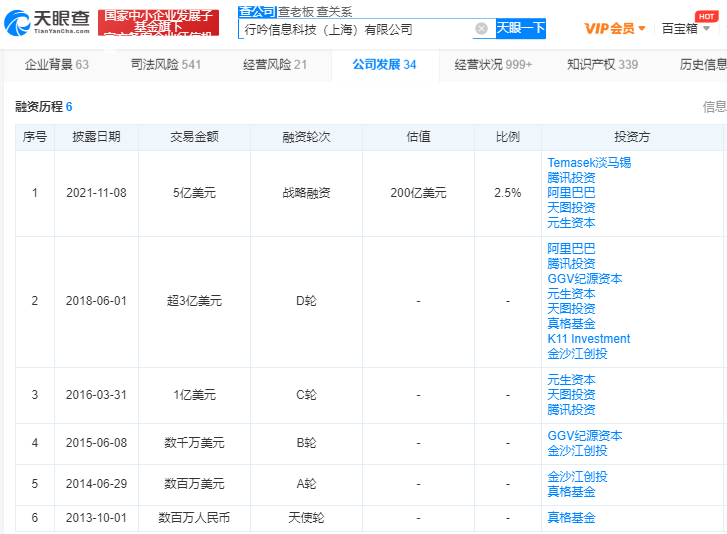The height and width of the screenshot is (534, 727).
Task: Click the red 国家中小企业发展子基金 banner
Action: click(x=158, y=22)
